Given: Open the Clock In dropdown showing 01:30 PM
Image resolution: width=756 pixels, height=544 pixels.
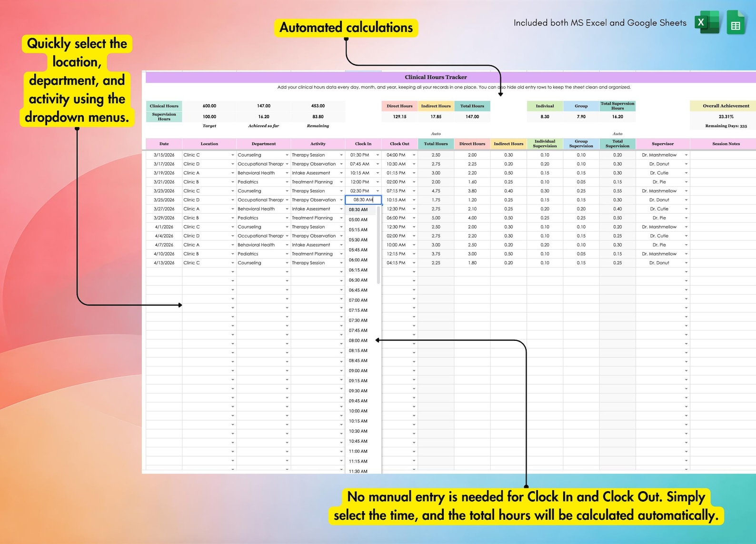Looking at the screenshot, I should click(378, 155).
